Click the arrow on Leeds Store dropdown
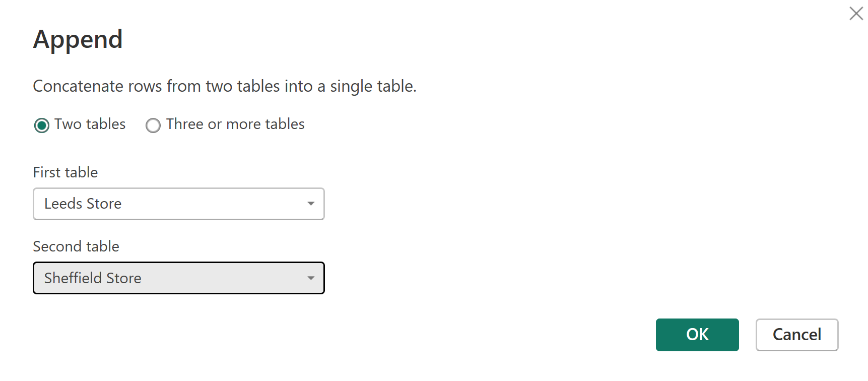This screenshot has height=381, width=868. coord(311,204)
